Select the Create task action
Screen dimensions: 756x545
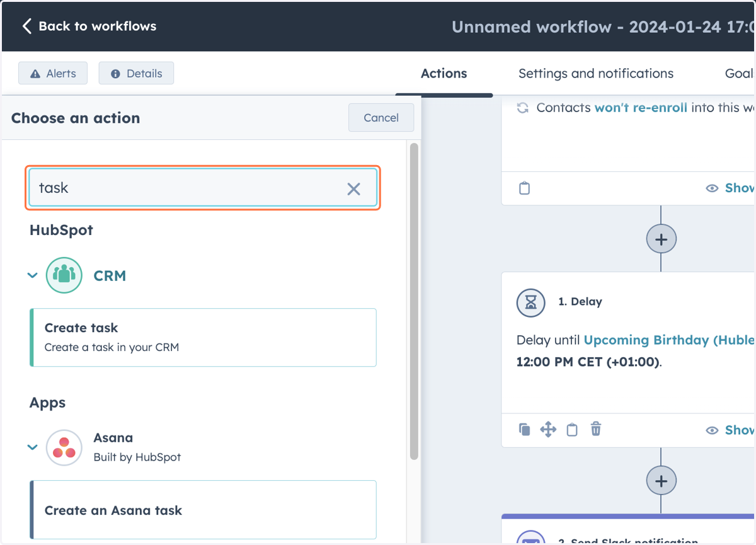pyautogui.click(x=203, y=337)
